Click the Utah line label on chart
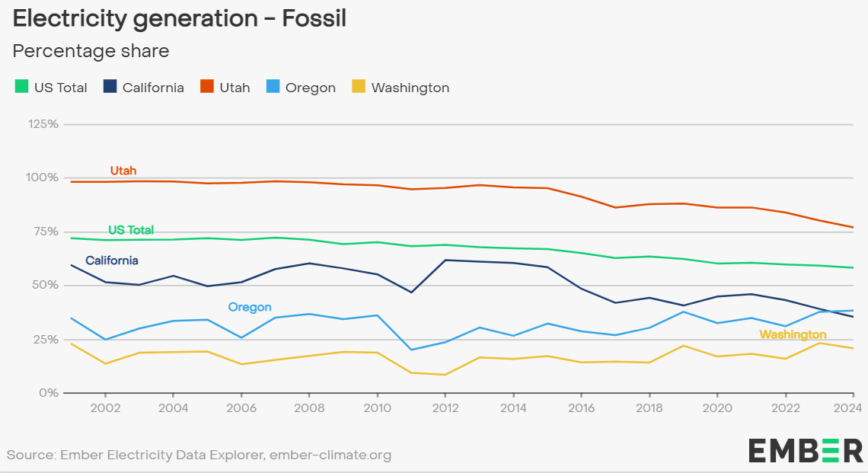This screenshot has height=473, width=868. point(123,171)
